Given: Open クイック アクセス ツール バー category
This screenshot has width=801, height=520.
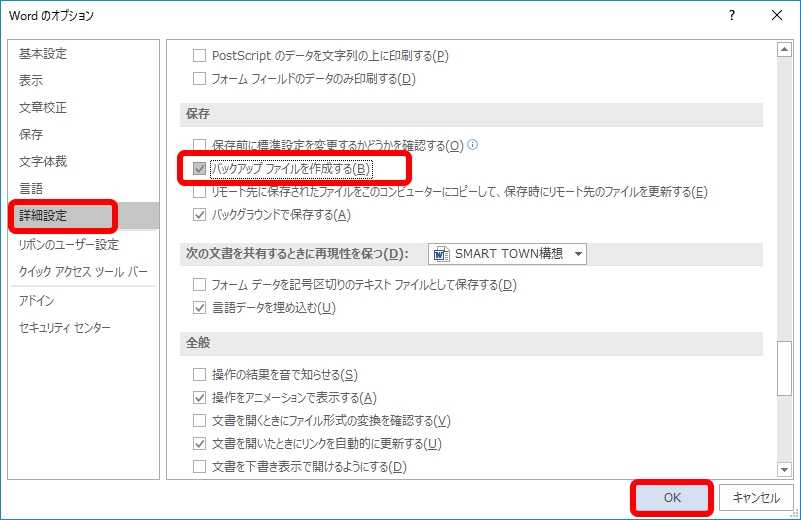Looking at the screenshot, I should tap(83, 272).
